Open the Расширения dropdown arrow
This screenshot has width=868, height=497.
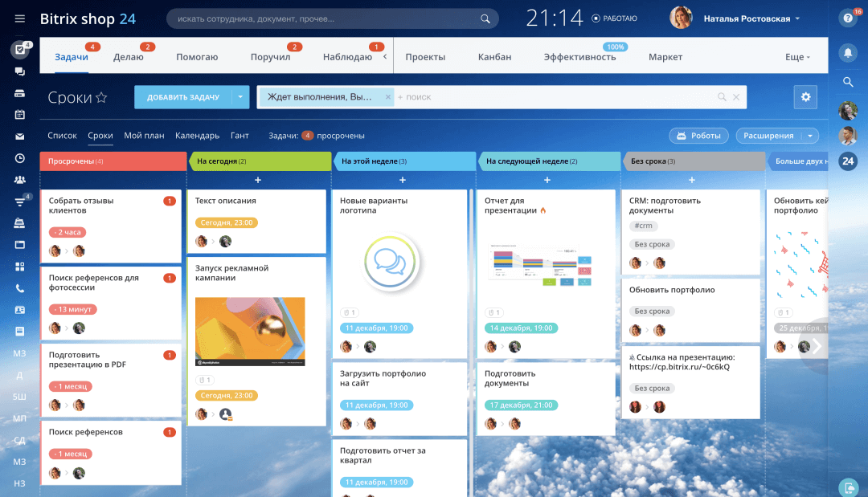(x=810, y=136)
